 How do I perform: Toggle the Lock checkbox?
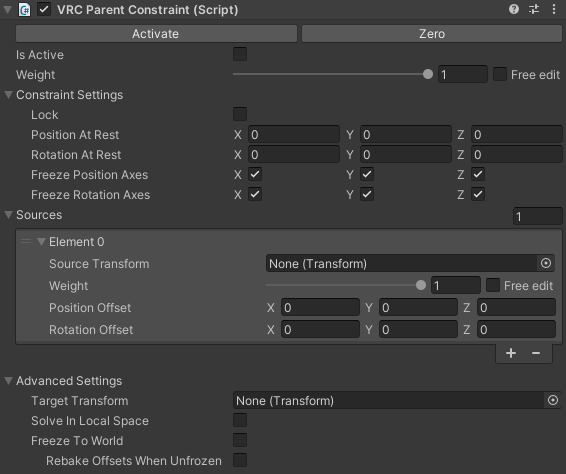tap(240, 114)
